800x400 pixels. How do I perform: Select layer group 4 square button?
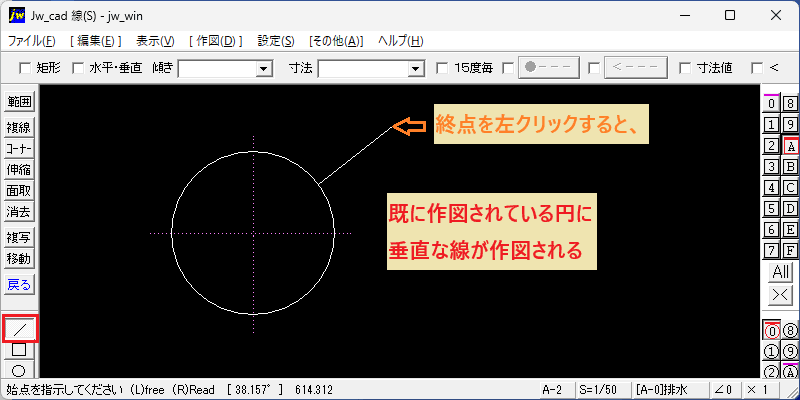(x=771, y=187)
